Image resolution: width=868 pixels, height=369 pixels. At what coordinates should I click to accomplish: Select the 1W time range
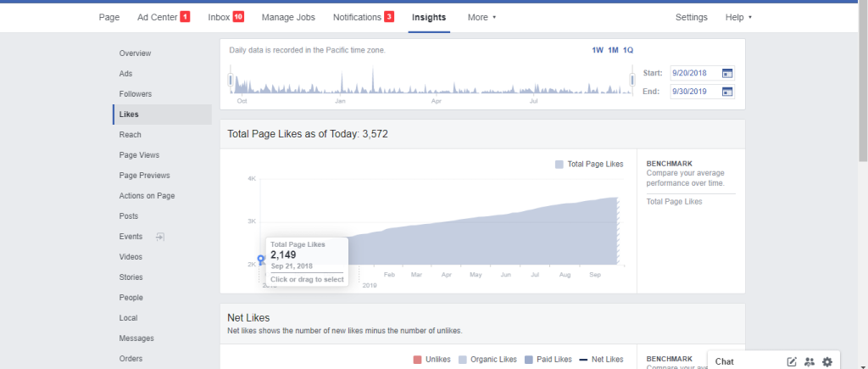[598, 50]
